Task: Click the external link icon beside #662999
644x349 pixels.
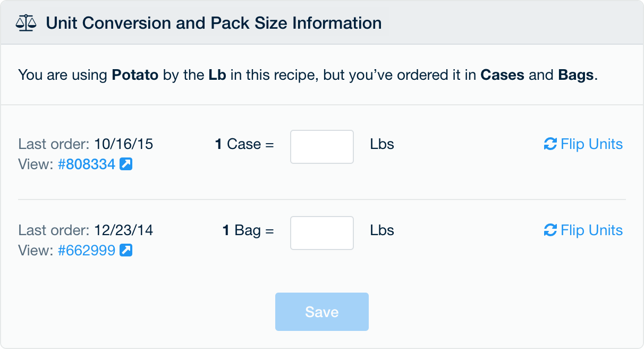Action: pyautogui.click(x=126, y=250)
